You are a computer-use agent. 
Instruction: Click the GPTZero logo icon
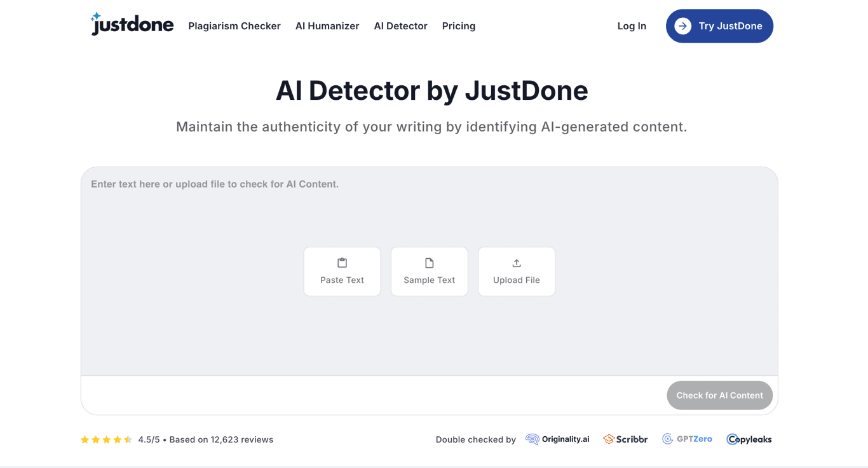(667, 439)
